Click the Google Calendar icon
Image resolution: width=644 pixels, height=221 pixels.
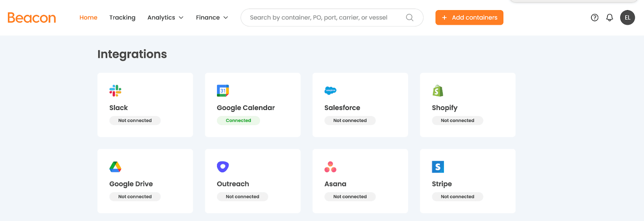pyautogui.click(x=223, y=91)
